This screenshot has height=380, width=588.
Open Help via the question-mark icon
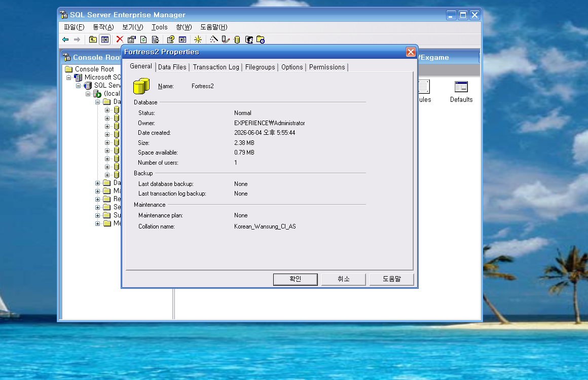click(x=171, y=40)
